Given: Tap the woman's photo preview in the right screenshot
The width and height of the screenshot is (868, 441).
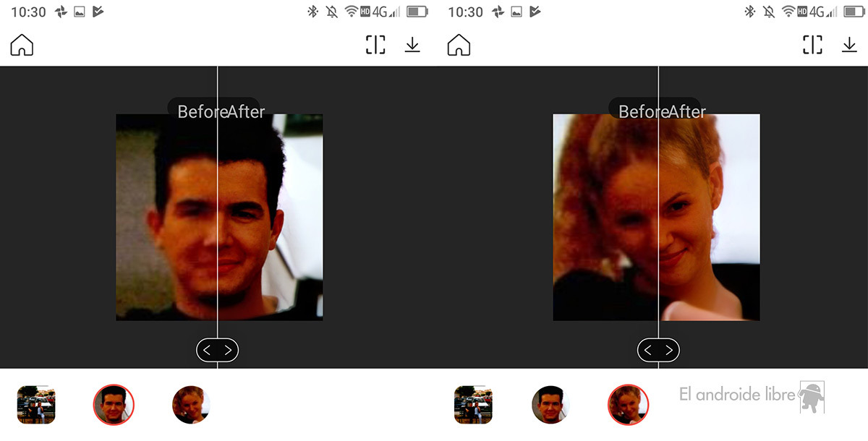Looking at the screenshot, I should pos(656,217).
